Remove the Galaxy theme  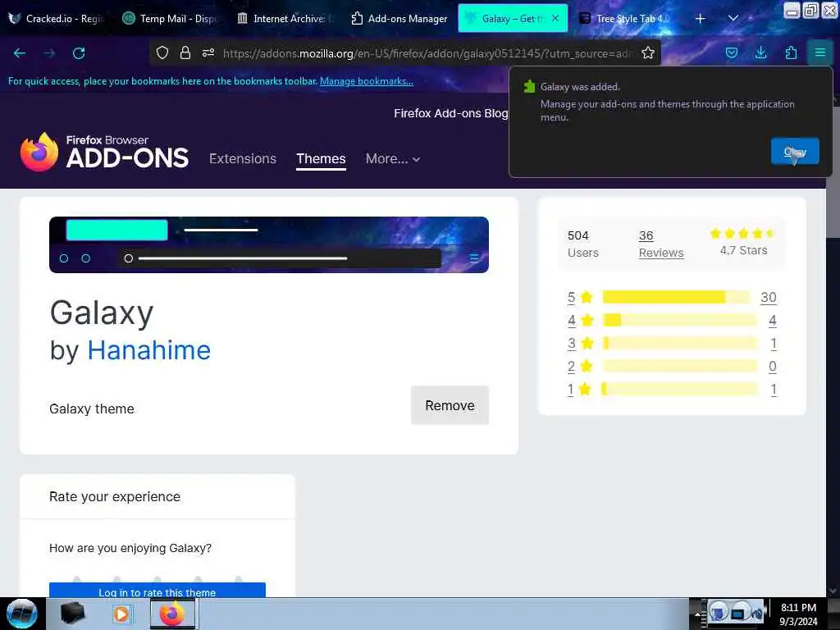pos(450,405)
